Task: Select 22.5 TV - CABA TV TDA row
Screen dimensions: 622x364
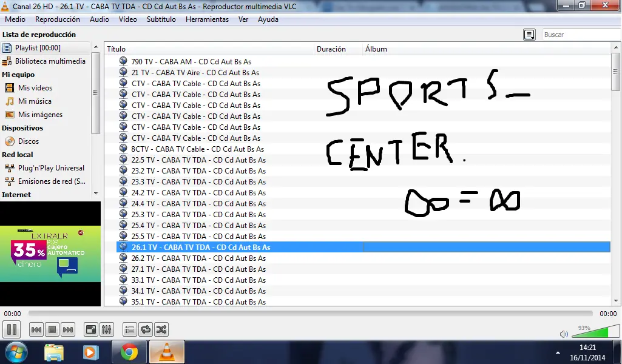Action: (x=363, y=160)
